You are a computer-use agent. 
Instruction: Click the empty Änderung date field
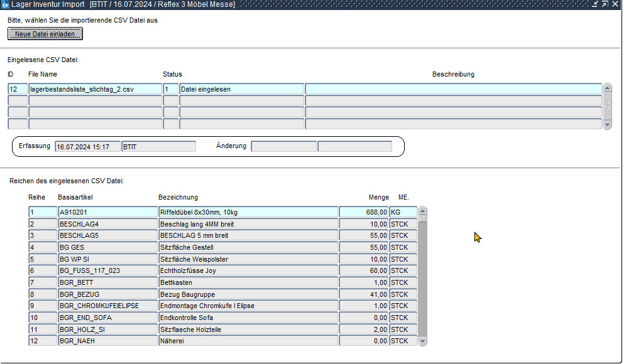coord(284,147)
